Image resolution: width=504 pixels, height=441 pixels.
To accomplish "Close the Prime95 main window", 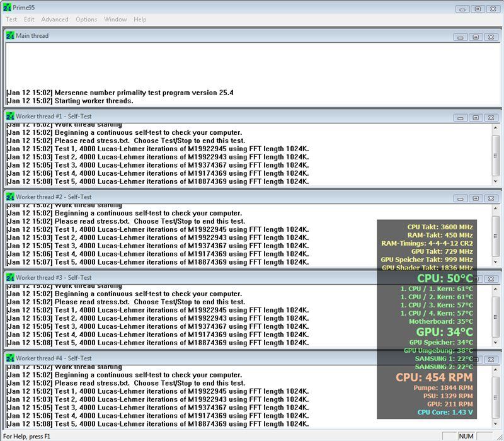I will [x=493, y=9].
